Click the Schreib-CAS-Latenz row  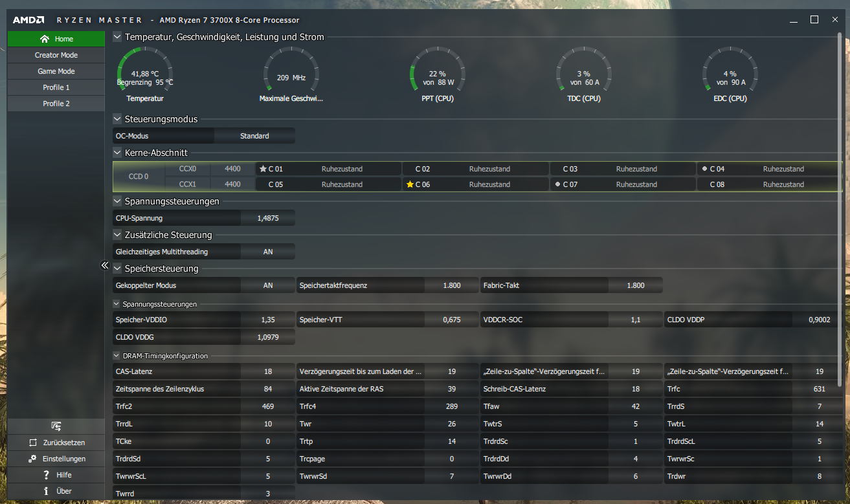[x=572, y=389]
